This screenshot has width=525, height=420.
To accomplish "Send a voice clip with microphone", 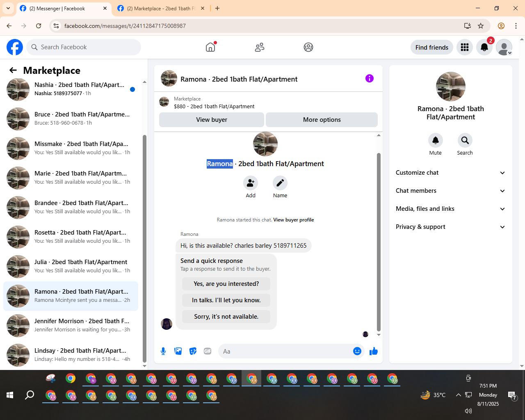I will pos(163,351).
